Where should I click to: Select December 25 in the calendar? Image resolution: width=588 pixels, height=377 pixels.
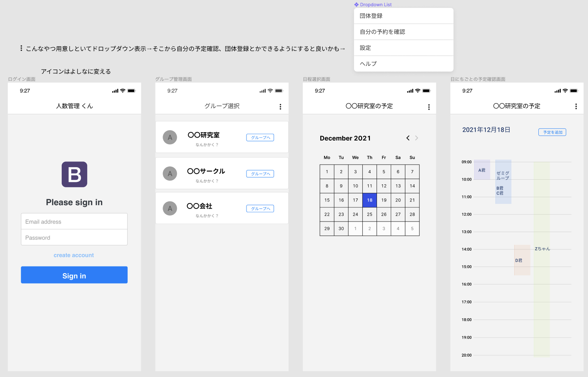[x=369, y=214]
